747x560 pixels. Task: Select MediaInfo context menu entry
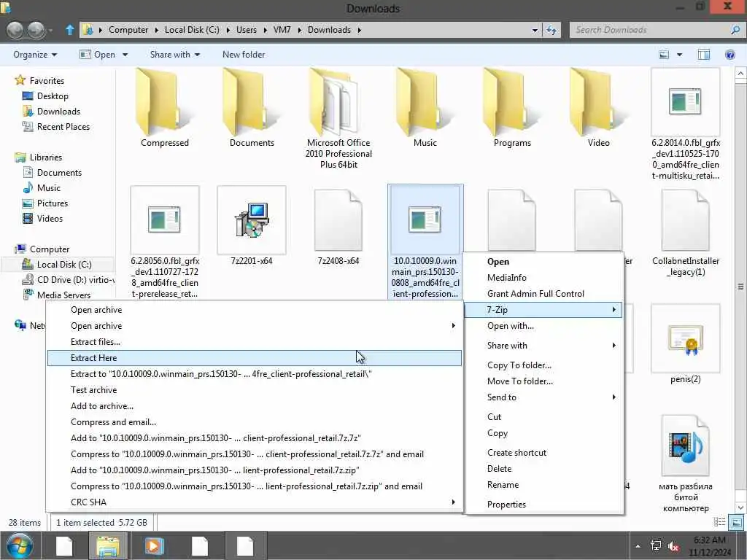pos(543,278)
